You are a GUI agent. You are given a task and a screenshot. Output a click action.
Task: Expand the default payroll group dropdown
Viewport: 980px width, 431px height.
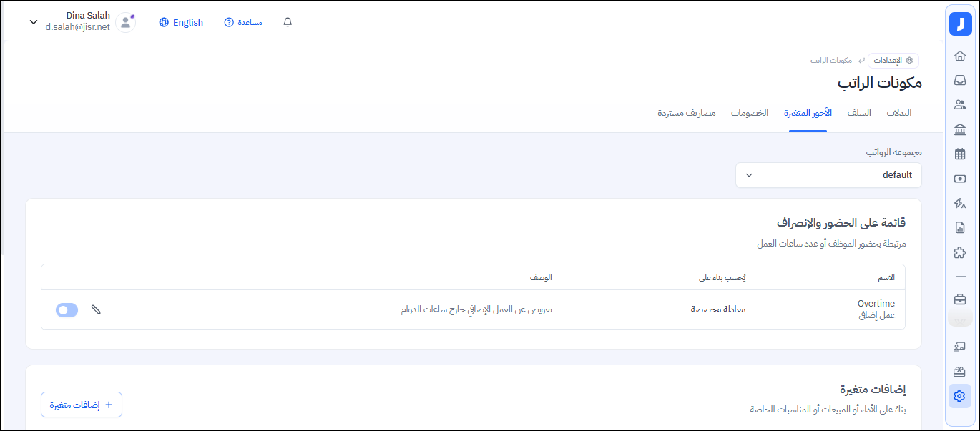(x=828, y=175)
